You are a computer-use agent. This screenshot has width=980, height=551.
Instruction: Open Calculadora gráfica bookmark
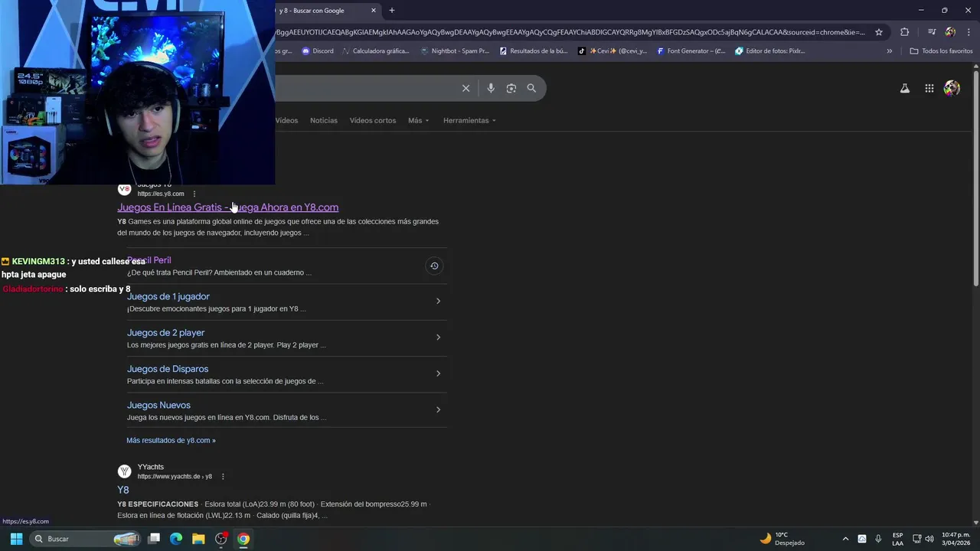point(376,51)
